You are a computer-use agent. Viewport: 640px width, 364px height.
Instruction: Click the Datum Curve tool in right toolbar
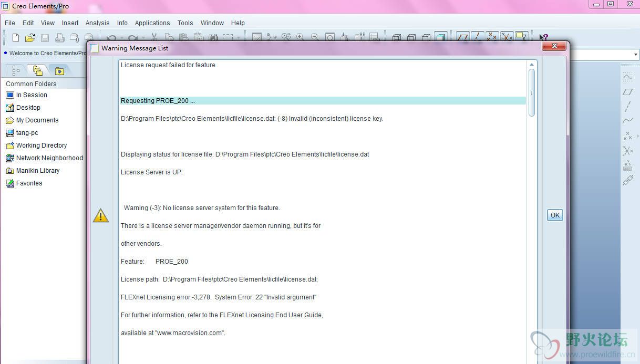(628, 121)
